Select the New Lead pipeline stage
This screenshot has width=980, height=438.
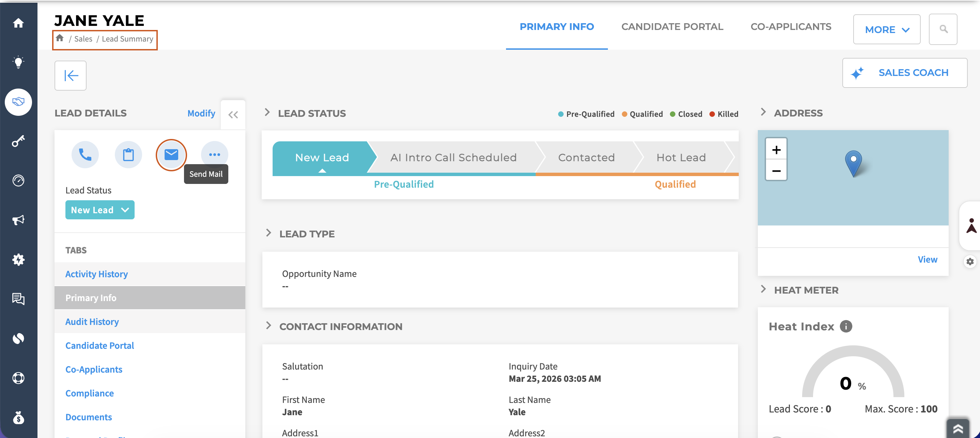[322, 157]
